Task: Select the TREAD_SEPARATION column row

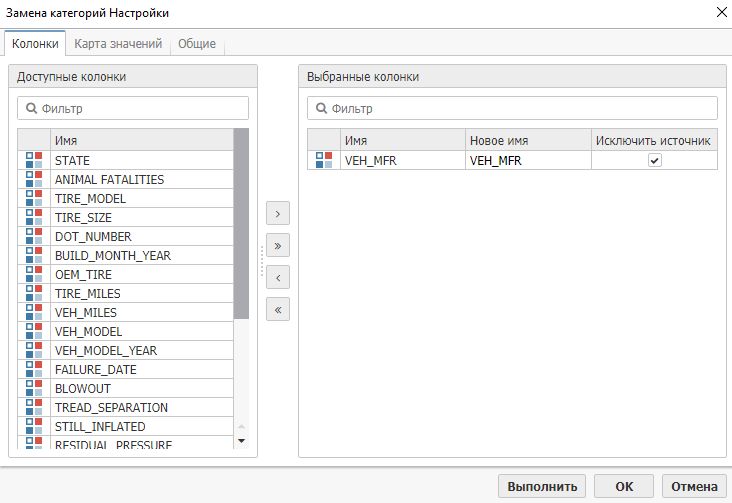Action: coord(140,407)
